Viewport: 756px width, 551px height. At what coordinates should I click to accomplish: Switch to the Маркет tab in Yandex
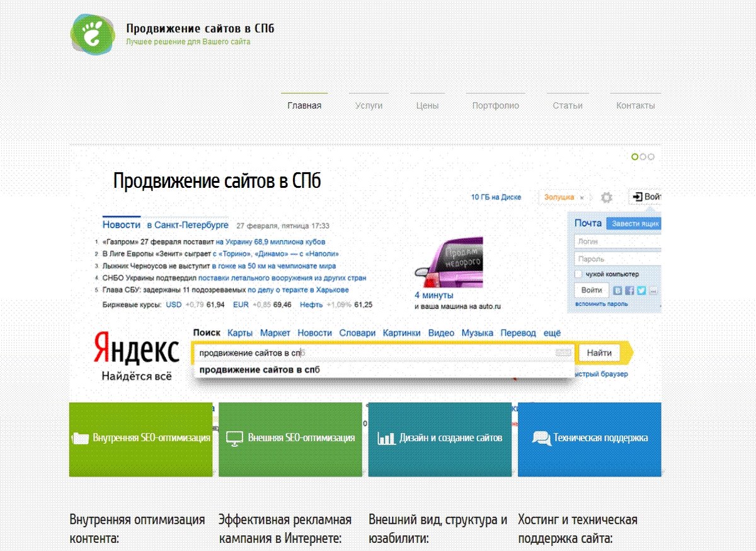click(275, 333)
